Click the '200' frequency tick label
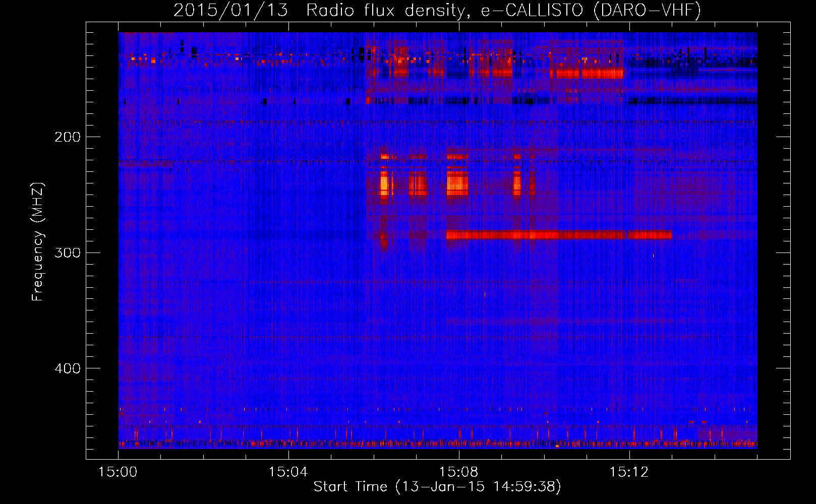Viewport: 816px width, 504px height. 68,137
